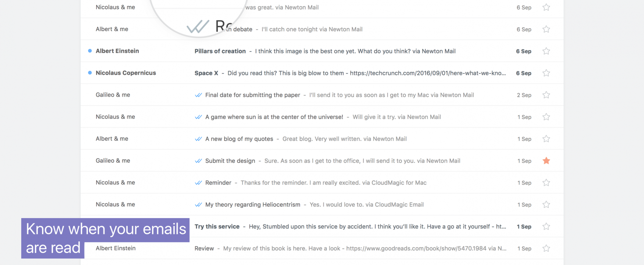Click the goodreads link in Review preview
The height and width of the screenshot is (265, 644).
[416, 249]
